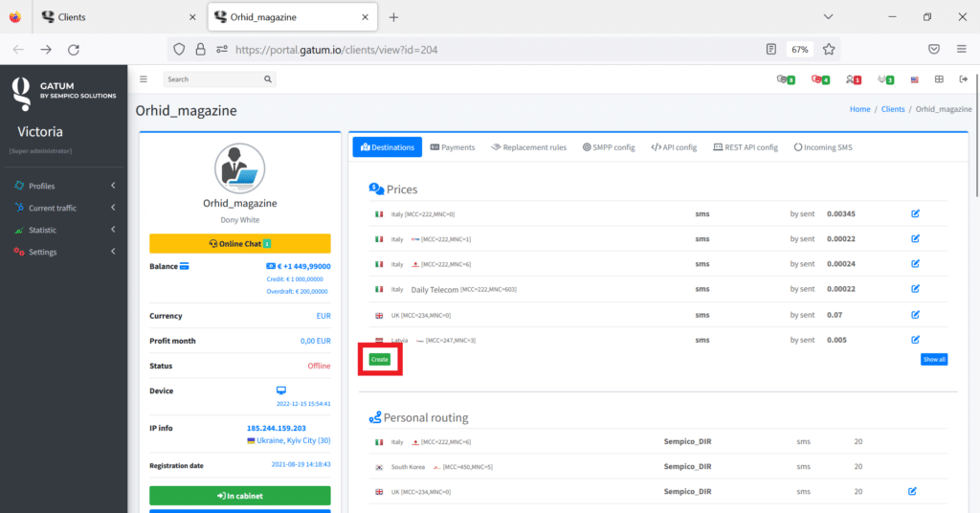Open a new browser tab
Image resolution: width=980 pixels, height=513 pixels.
point(393,17)
